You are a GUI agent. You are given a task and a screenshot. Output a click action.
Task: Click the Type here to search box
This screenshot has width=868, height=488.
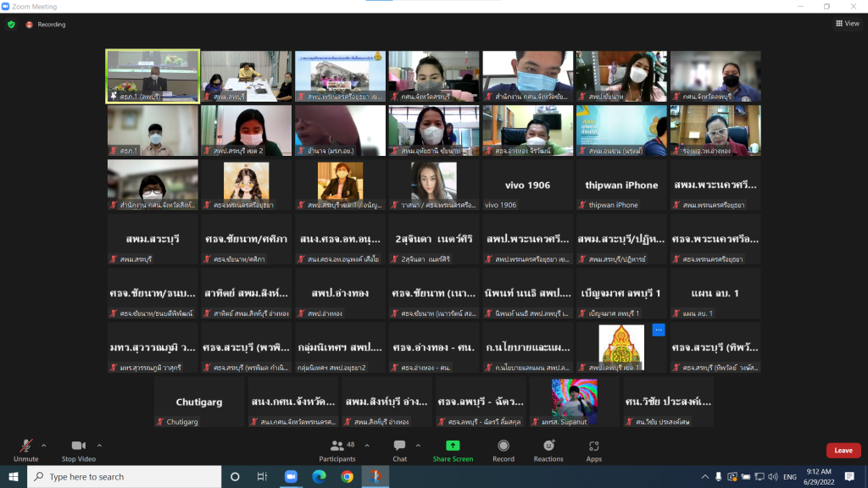(x=125, y=476)
